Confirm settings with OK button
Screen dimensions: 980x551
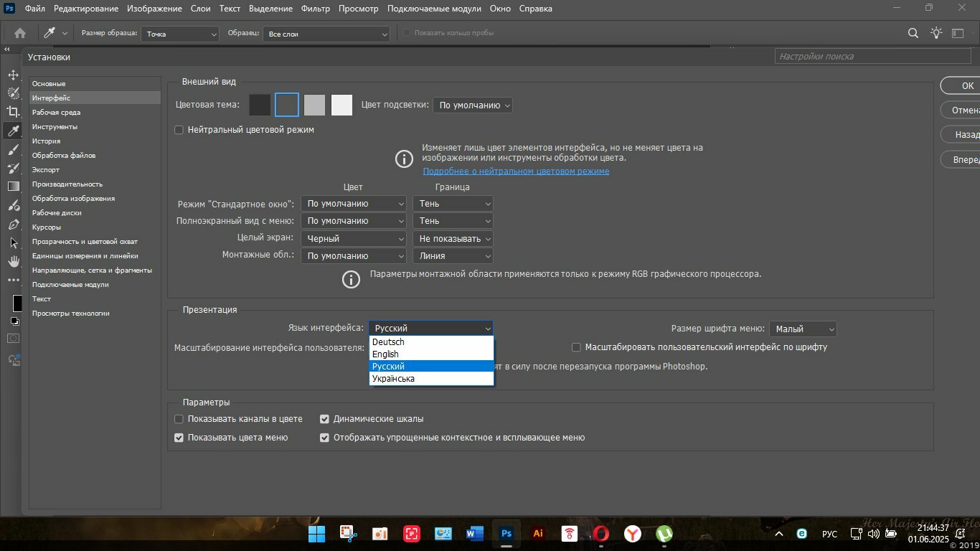(961, 85)
